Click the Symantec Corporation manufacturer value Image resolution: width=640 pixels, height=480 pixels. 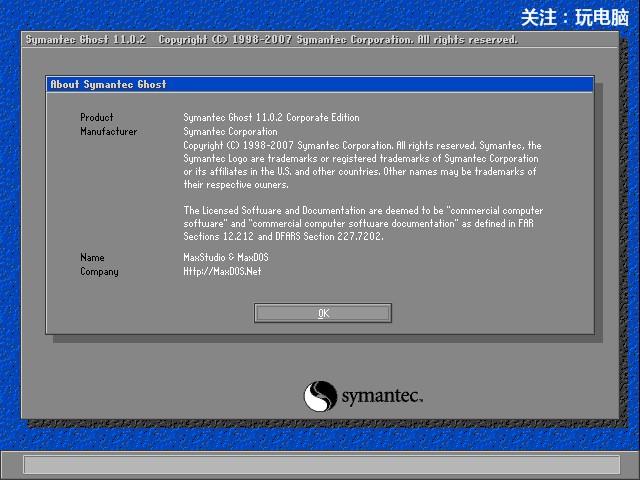point(230,131)
